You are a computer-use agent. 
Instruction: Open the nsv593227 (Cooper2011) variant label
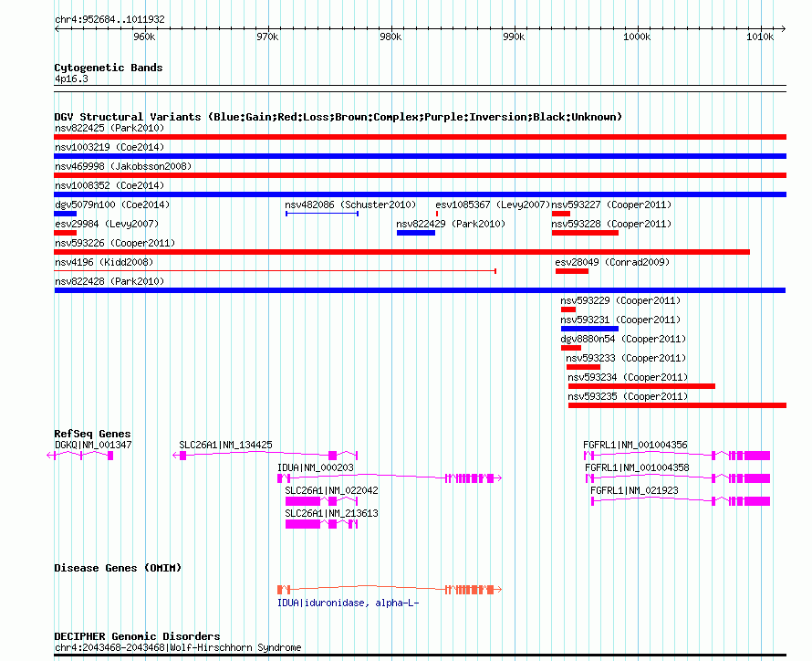pyautogui.click(x=611, y=205)
